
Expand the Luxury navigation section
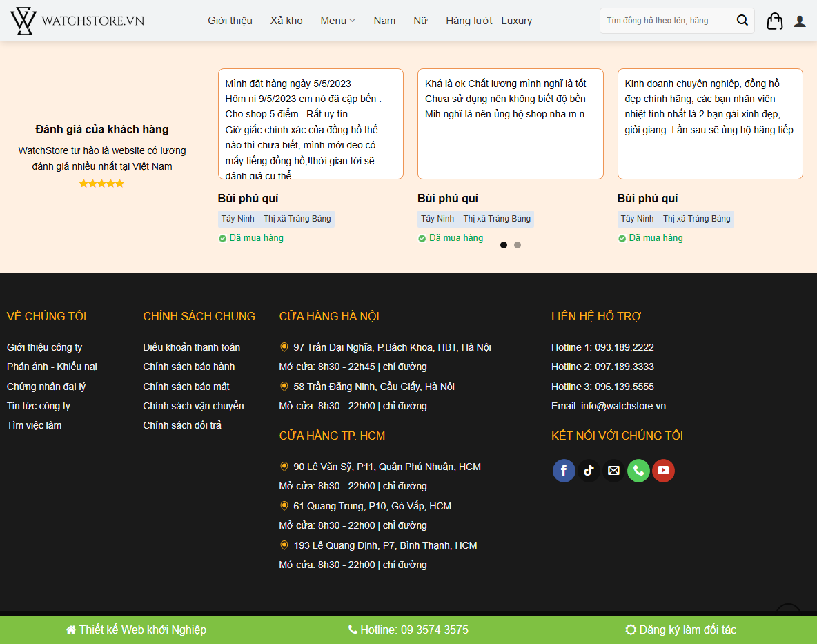pos(516,21)
